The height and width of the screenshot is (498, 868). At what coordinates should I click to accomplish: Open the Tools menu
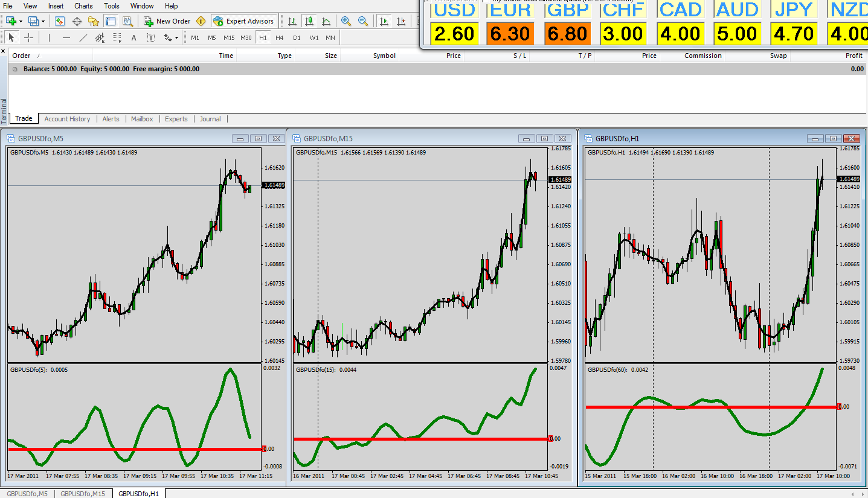pyautogui.click(x=112, y=6)
